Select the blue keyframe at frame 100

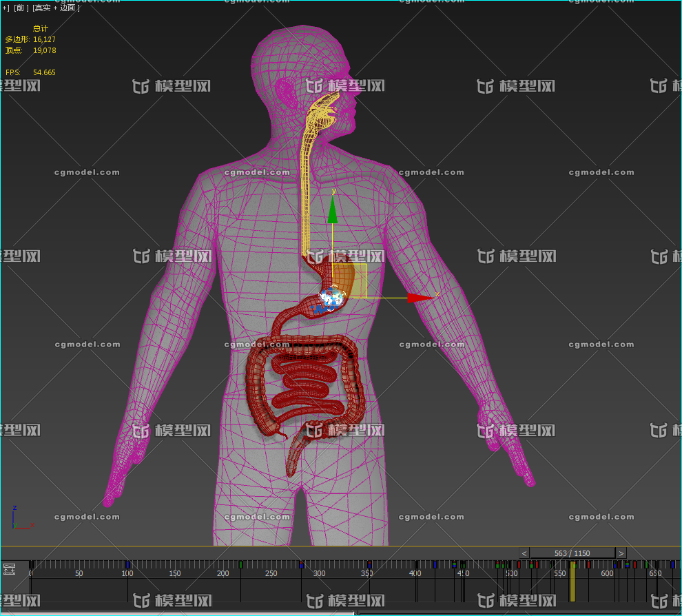click(x=127, y=565)
